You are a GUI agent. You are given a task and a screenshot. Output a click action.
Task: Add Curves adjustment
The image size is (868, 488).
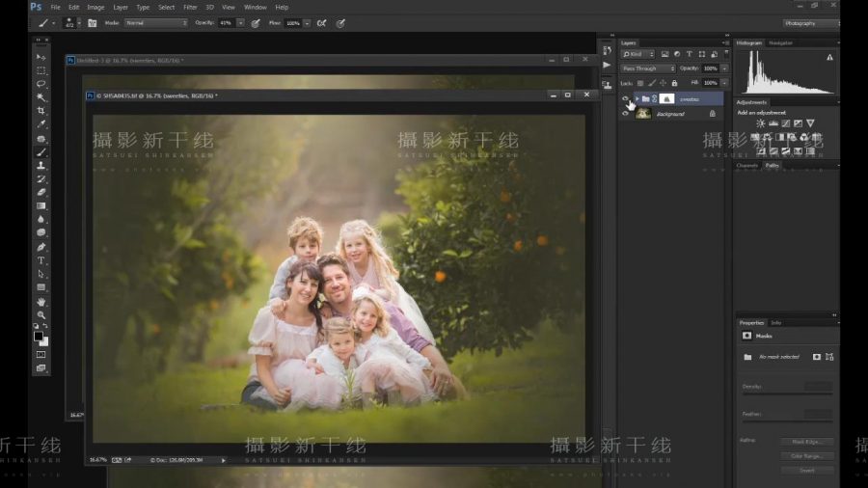click(x=785, y=123)
